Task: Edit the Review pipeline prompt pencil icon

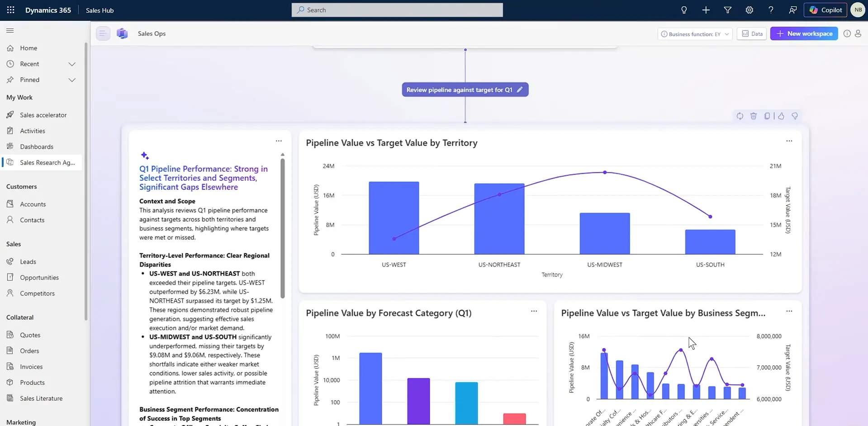Action: point(520,90)
